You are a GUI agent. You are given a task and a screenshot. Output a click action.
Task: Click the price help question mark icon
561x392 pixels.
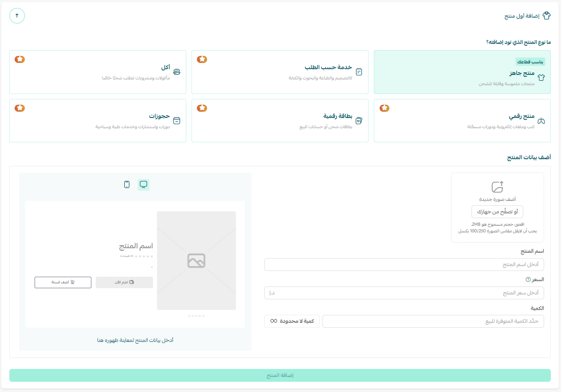click(x=528, y=280)
